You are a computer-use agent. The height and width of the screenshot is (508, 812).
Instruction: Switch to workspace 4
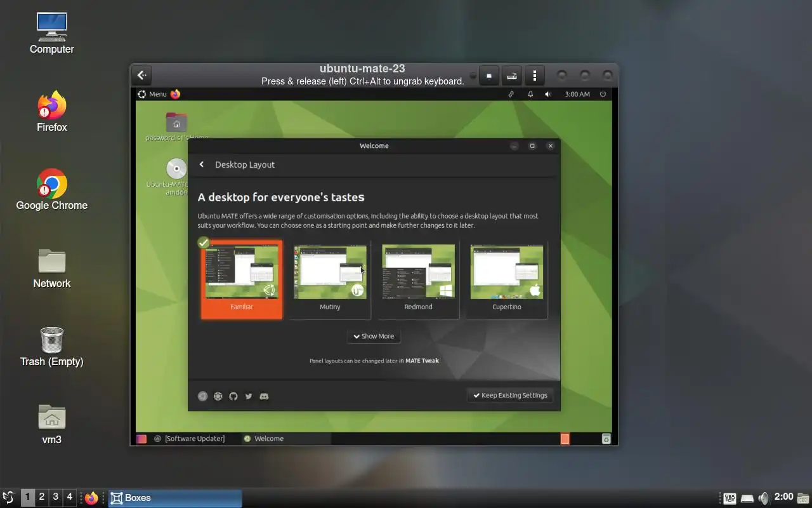(70, 497)
